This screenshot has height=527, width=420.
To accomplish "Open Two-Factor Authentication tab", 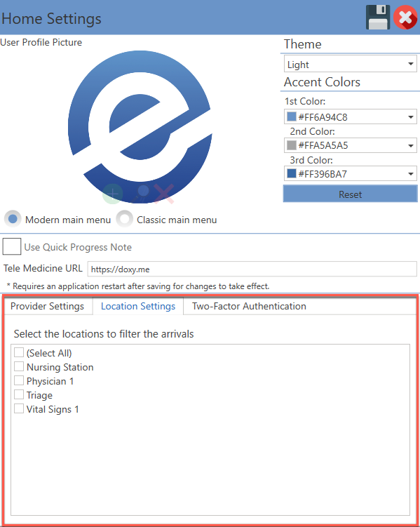I will (249, 306).
